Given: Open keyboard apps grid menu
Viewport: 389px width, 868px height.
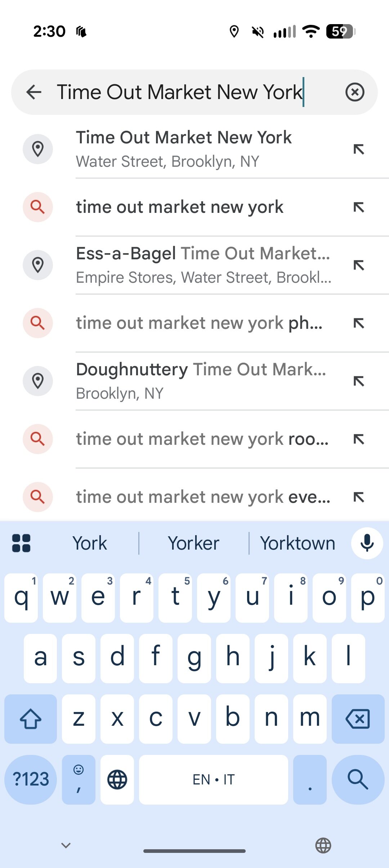Looking at the screenshot, I should pos(21,543).
